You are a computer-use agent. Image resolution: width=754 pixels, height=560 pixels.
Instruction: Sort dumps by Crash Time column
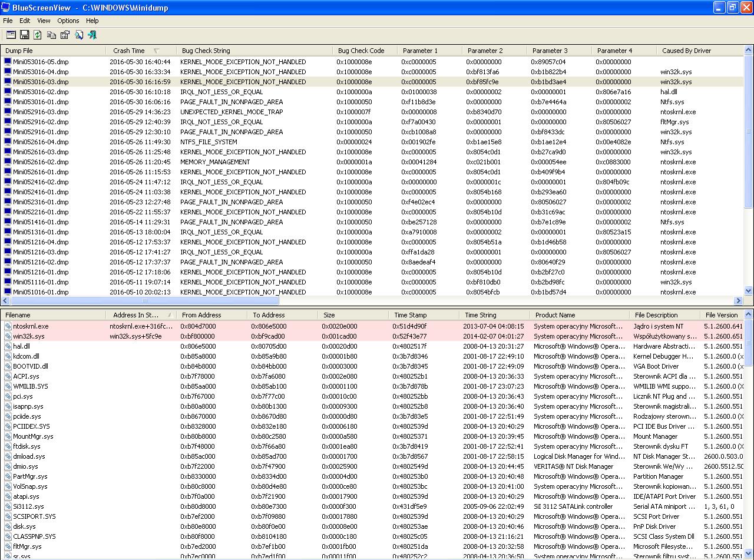tap(129, 51)
